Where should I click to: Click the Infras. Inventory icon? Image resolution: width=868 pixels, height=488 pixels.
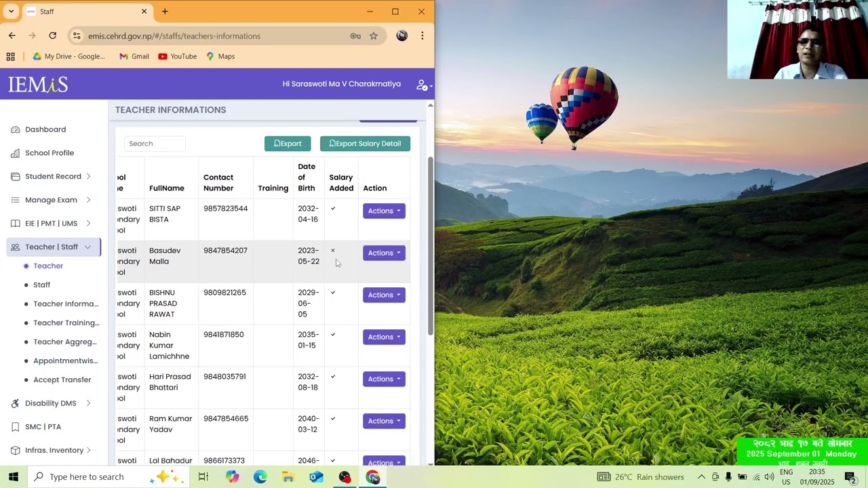(16, 450)
